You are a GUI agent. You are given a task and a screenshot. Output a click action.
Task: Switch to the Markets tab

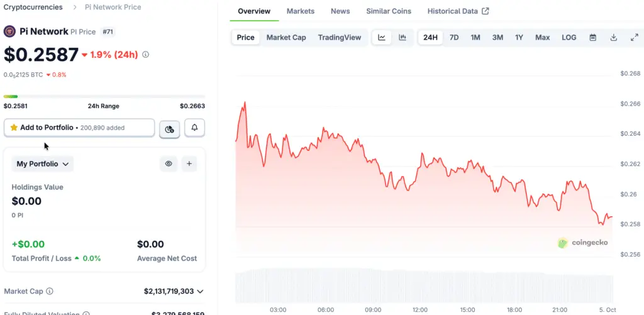pyautogui.click(x=301, y=11)
